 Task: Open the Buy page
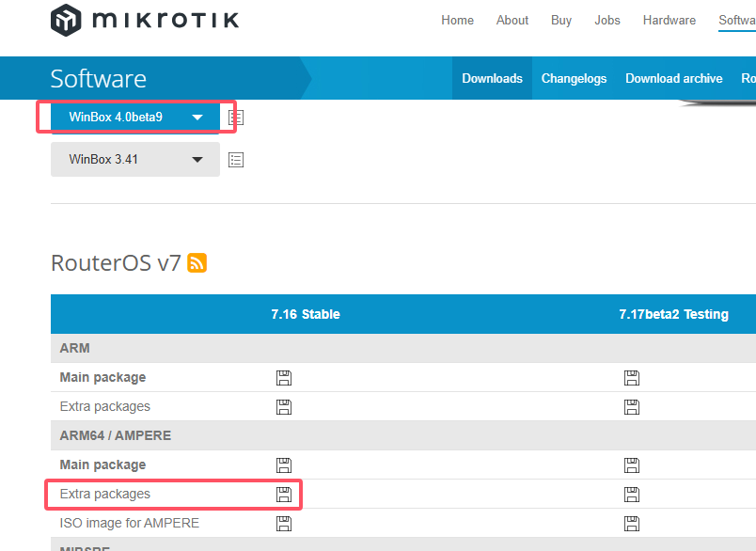click(x=561, y=21)
